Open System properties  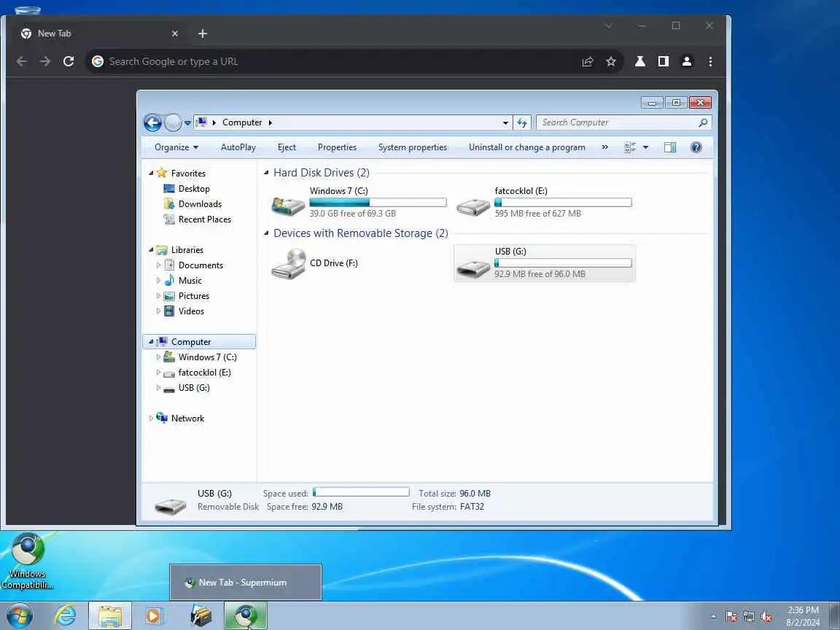(x=413, y=147)
